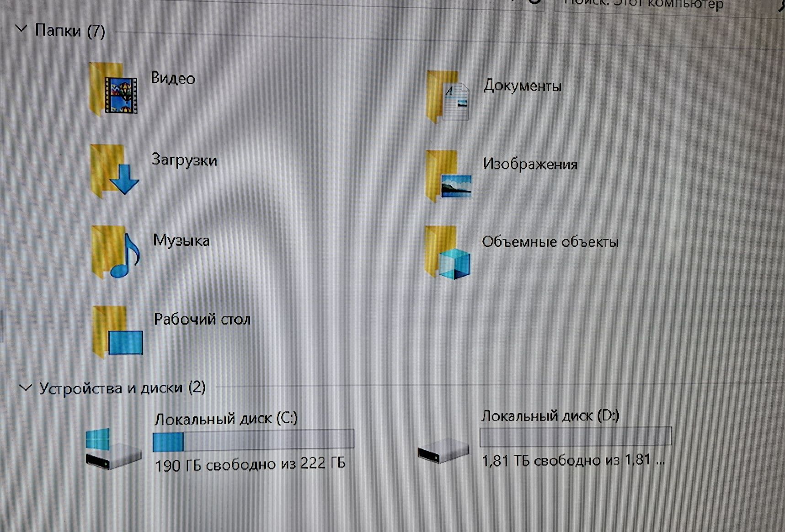Click the D: drive usage bar
This screenshot has width=785, height=532.
pos(576,436)
